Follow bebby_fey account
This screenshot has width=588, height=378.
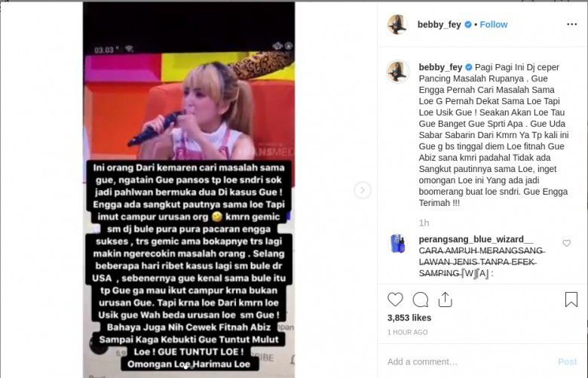(494, 24)
